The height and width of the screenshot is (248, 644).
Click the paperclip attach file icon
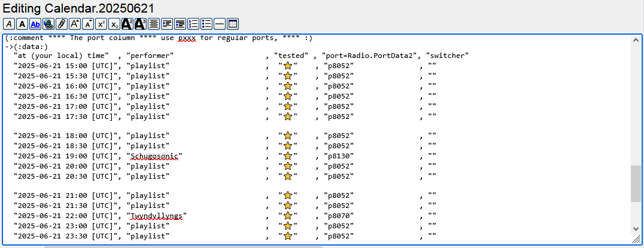[x=61, y=24]
